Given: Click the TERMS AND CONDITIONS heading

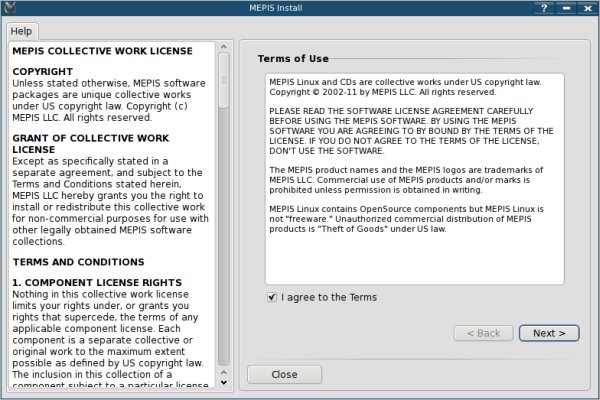Looking at the screenshot, I should 80,261.
